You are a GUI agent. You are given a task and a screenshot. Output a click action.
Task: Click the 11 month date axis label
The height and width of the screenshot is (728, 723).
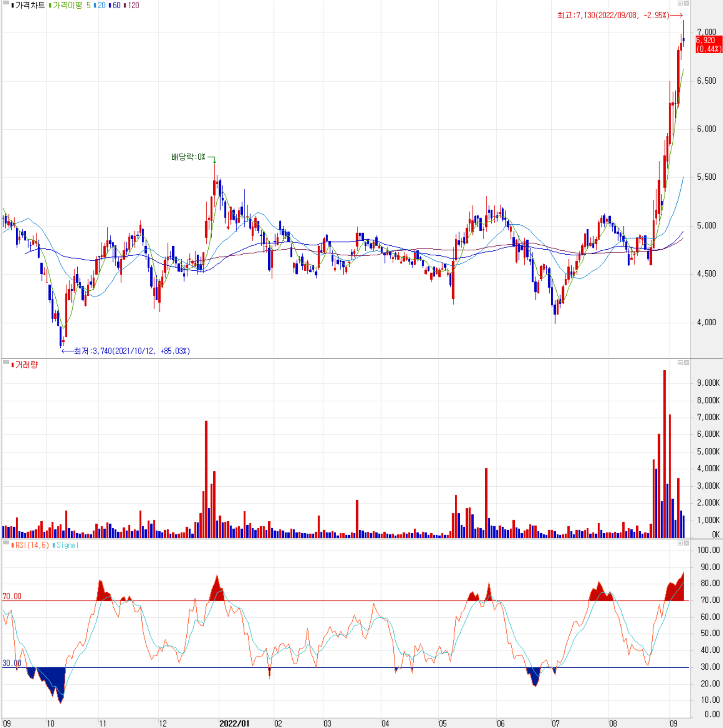point(102,723)
